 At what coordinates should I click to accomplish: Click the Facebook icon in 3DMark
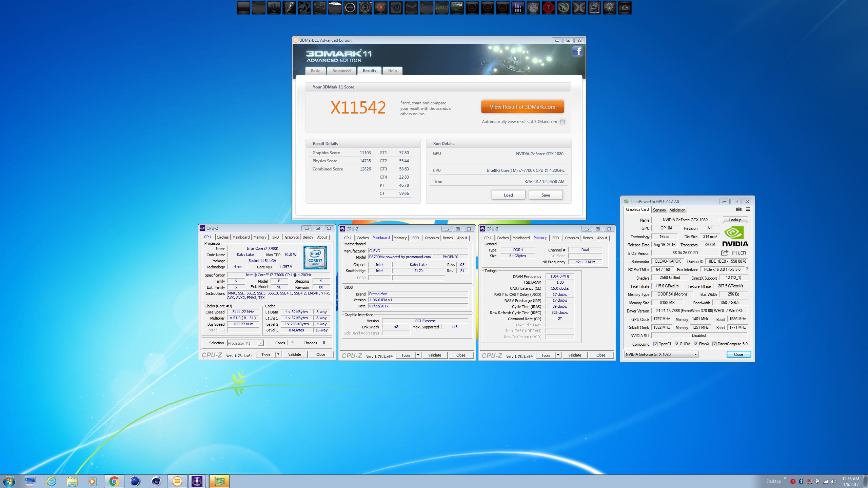pyautogui.click(x=577, y=52)
